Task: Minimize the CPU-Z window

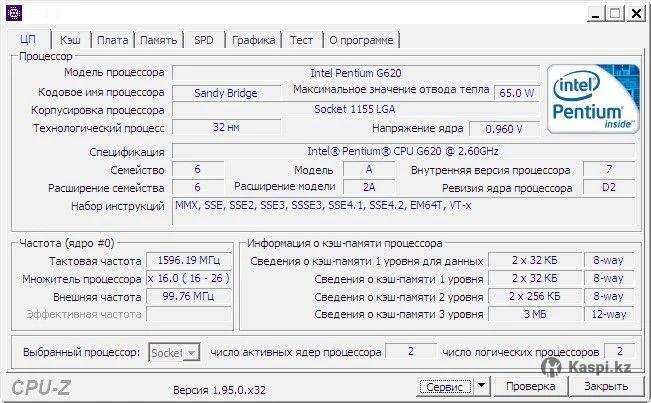Action: (x=592, y=13)
